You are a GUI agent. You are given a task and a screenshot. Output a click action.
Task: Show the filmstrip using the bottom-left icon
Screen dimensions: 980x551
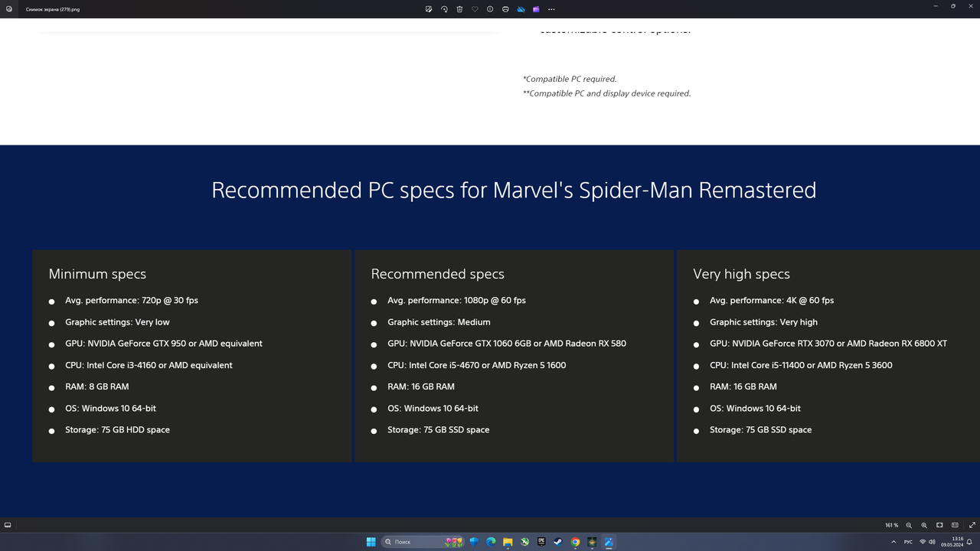pos(8,525)
